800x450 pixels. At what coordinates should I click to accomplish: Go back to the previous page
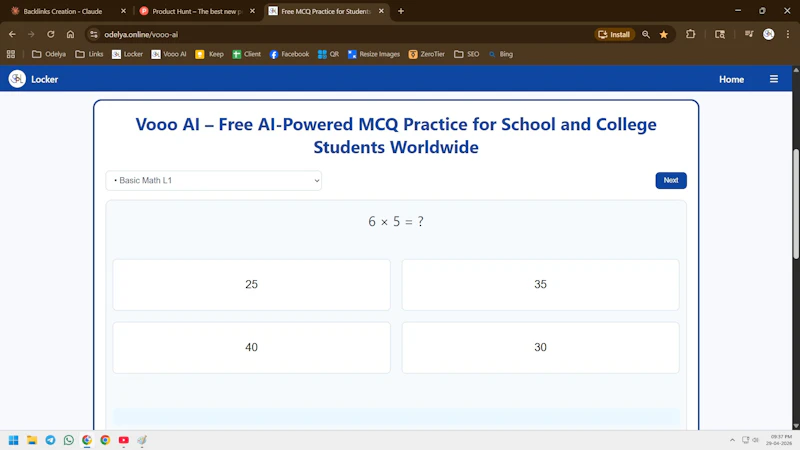12,34
